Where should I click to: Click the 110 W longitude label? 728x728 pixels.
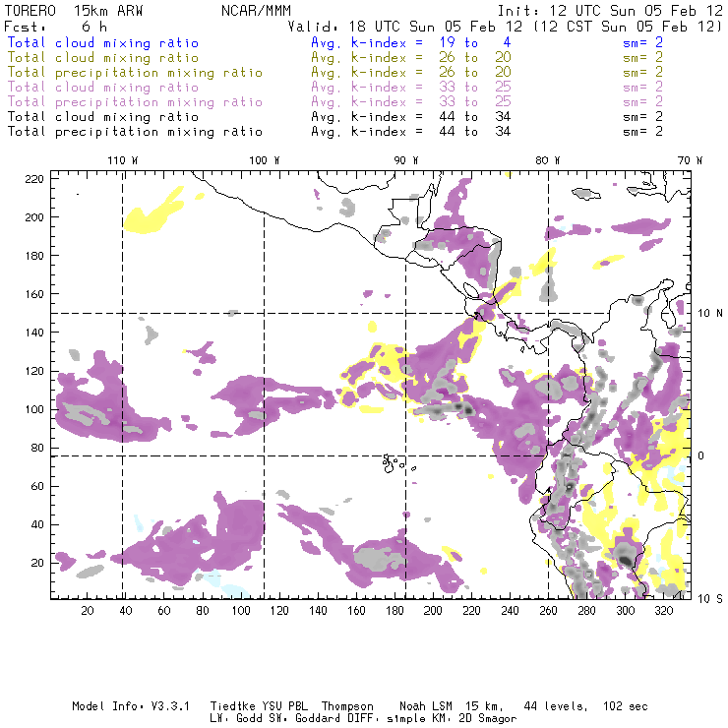point(122,160)
